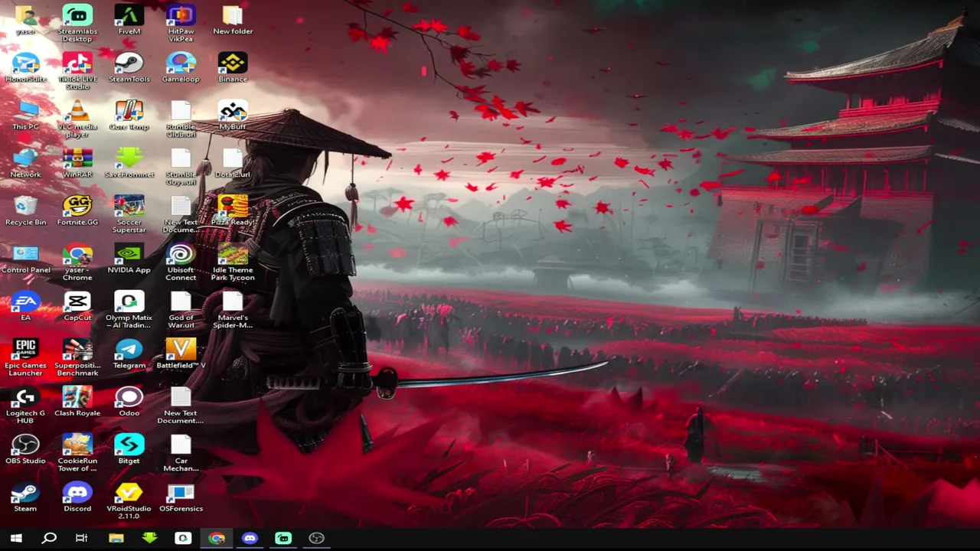Open the Gameloop shortcut
Screen dimensions: 980x551
pyautogui.click(x=181, y=67)
